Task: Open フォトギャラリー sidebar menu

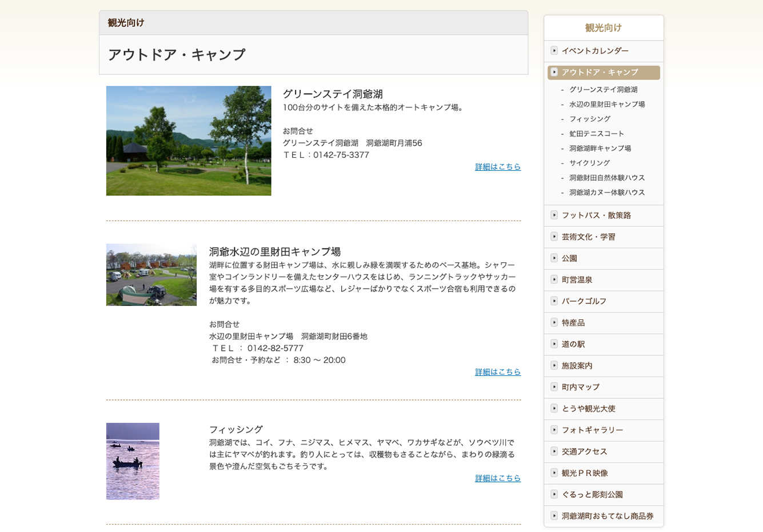Action: [604, 430]
